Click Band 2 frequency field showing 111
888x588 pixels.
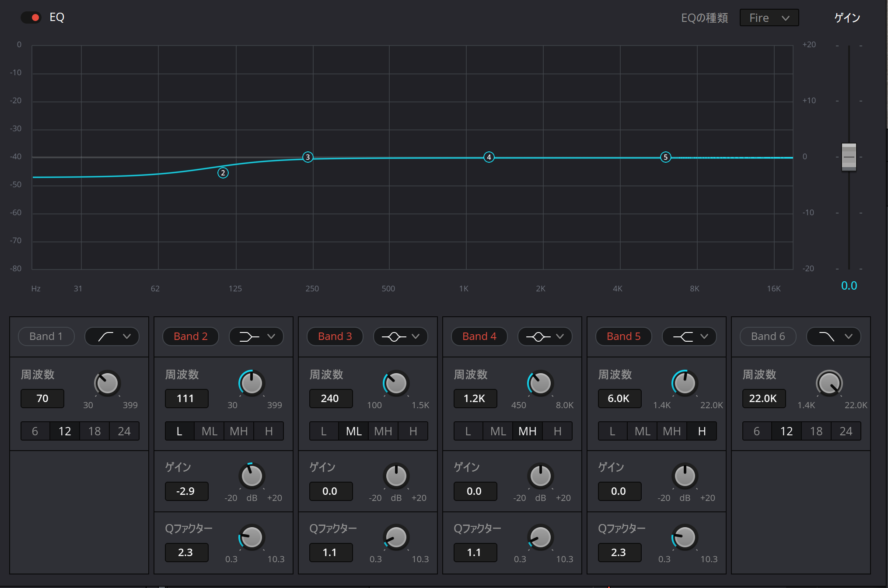[187, 399]
